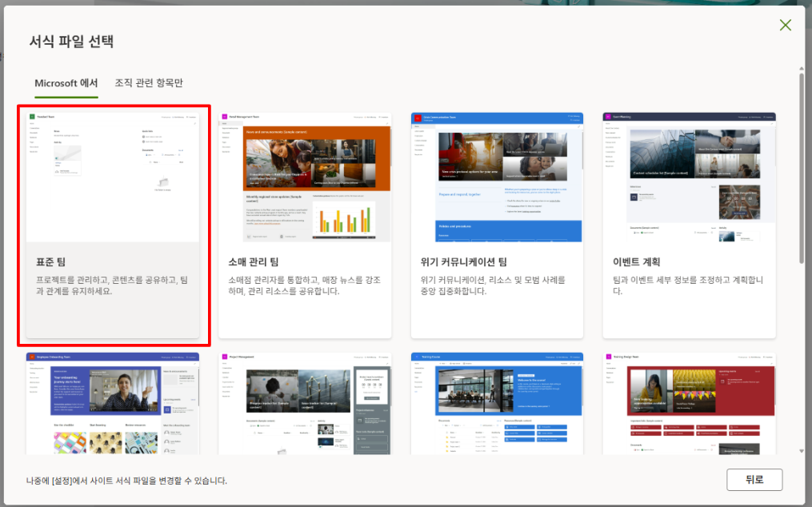812x507 pixels.
Task: Switch to the Microsoft 에서 tab
Action: point(66,83)
